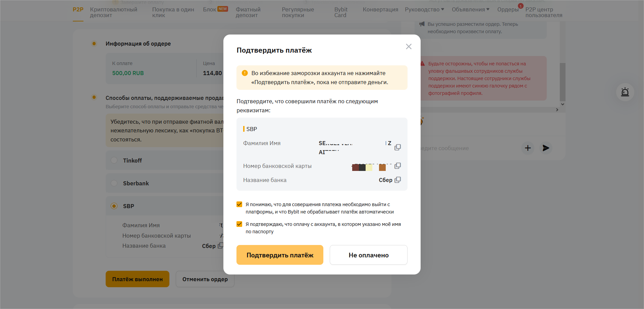Image resolution: width=644 pixels, height=309 pixels.
Task: Uncheck the passport name confirmation checkbox
Action: click(x=239, y=224)
